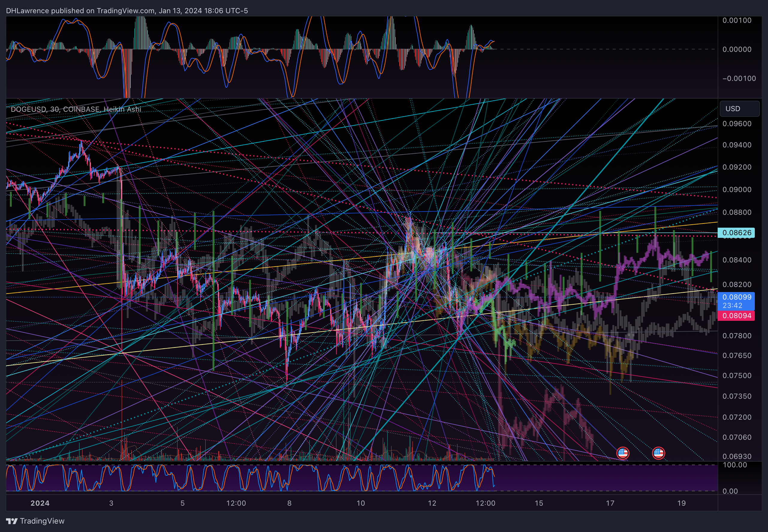Click the 2024 time axis label
Viewport: 768px width, 532px height.
pos(40,503)
